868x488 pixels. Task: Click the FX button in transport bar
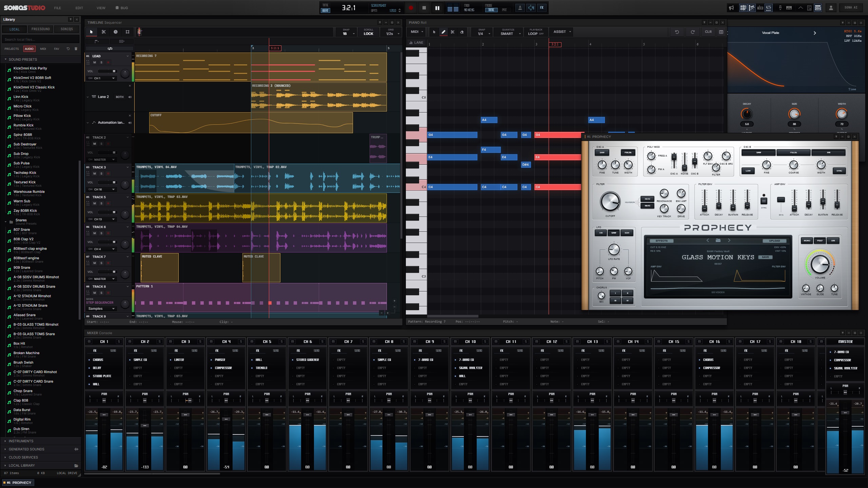[x=541, y=7]
